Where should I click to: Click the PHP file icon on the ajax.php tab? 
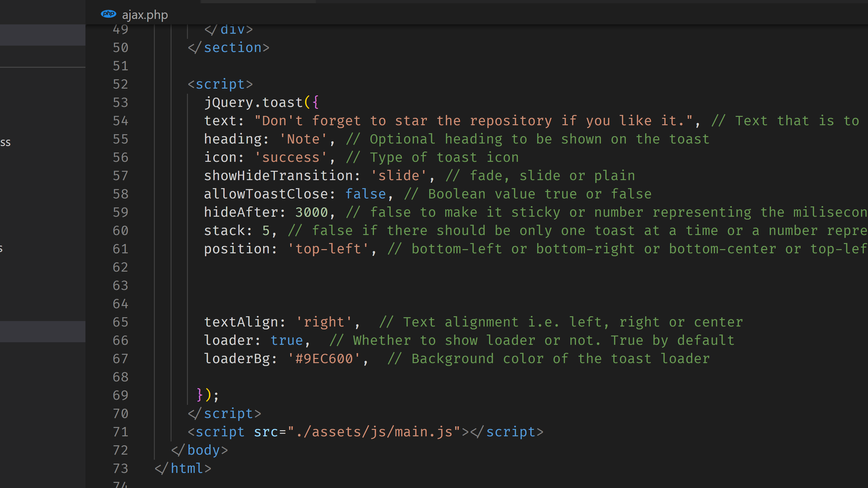[108, 14]
